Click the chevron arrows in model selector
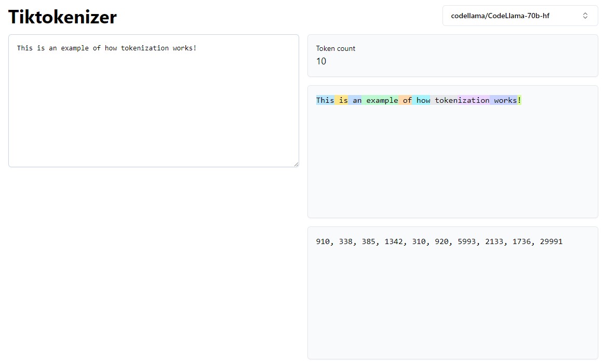Image resolution: width=604 pixels, height=364 pixels. click(x=585, y=16)
